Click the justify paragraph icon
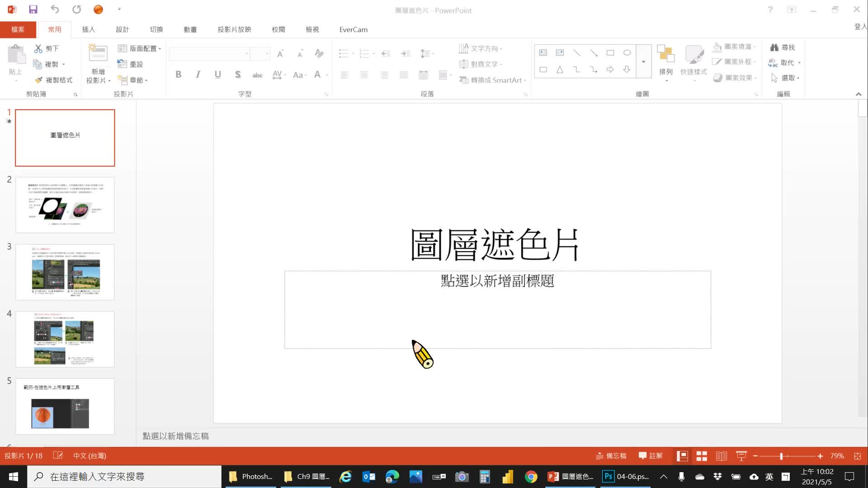The image size is (868, 488). [404, 75]
